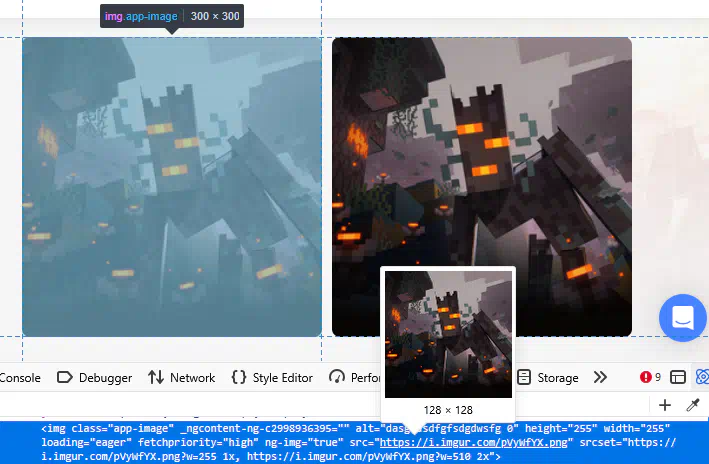Toggle responsive design mode icon

678,377
